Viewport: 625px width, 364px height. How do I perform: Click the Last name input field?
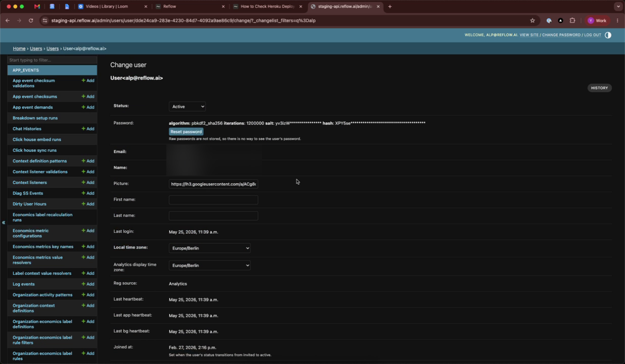pos(213,216)
